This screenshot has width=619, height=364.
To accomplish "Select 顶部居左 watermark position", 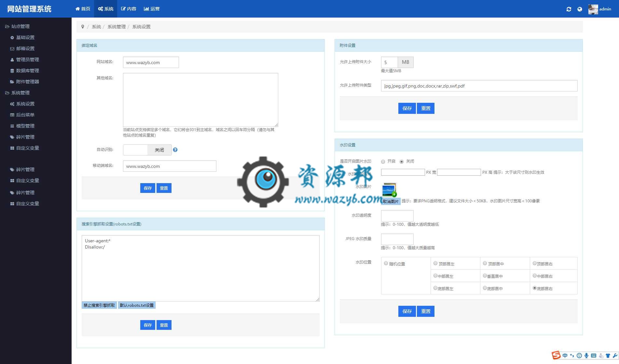I will coord(435,263).
